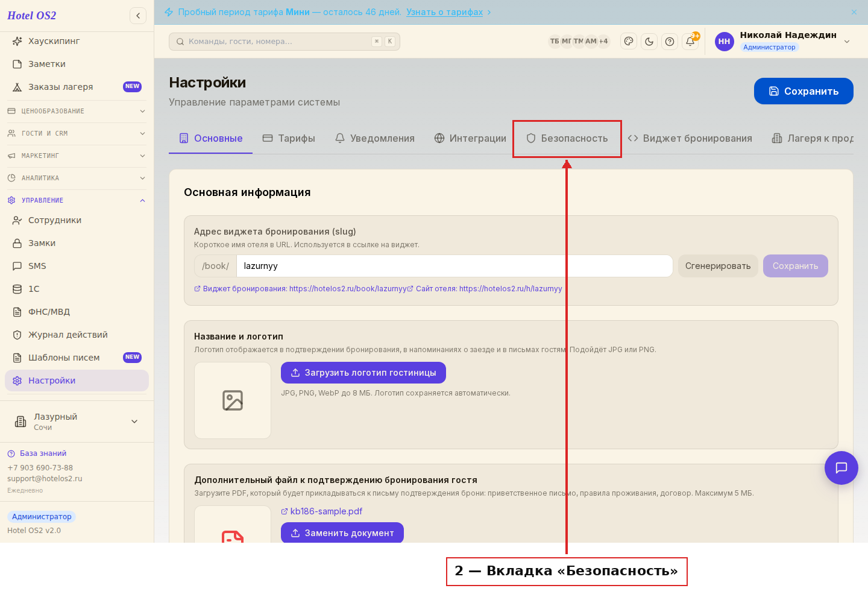Toggle dark mode with the moon icon
This screenshot has height=600, width=868.
[649, 42]
